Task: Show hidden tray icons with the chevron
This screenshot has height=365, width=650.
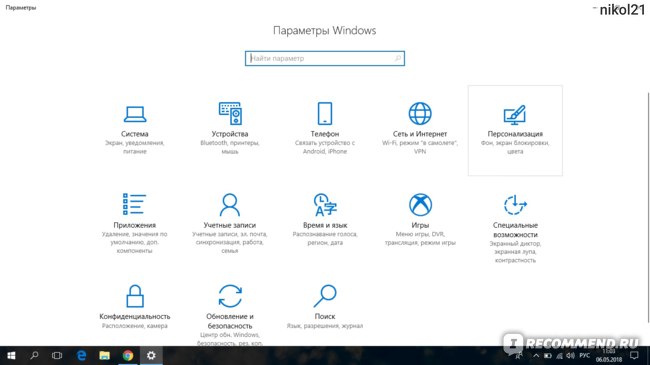Action: coord(536,356)
